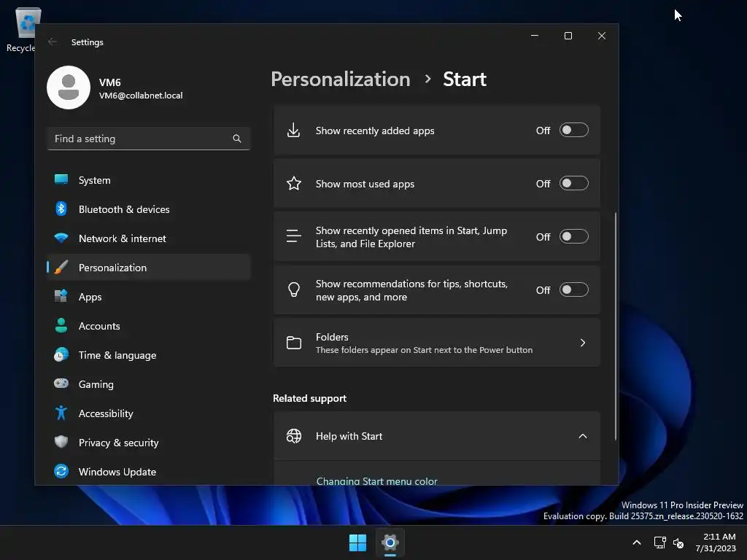The height and width of the screenshot is (560, 747).
Task: Click the System monitor icon in sidebar
Action: pos(61,179)
